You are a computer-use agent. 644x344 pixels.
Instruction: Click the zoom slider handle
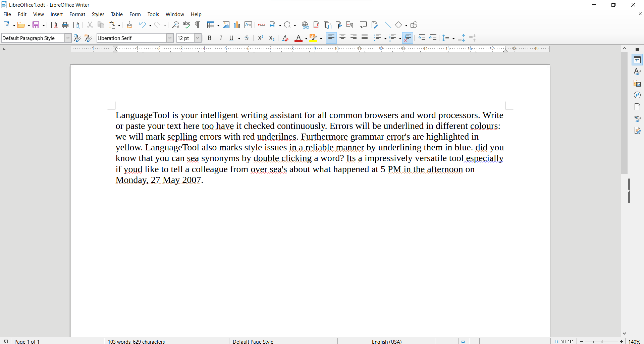coord(602,341)
